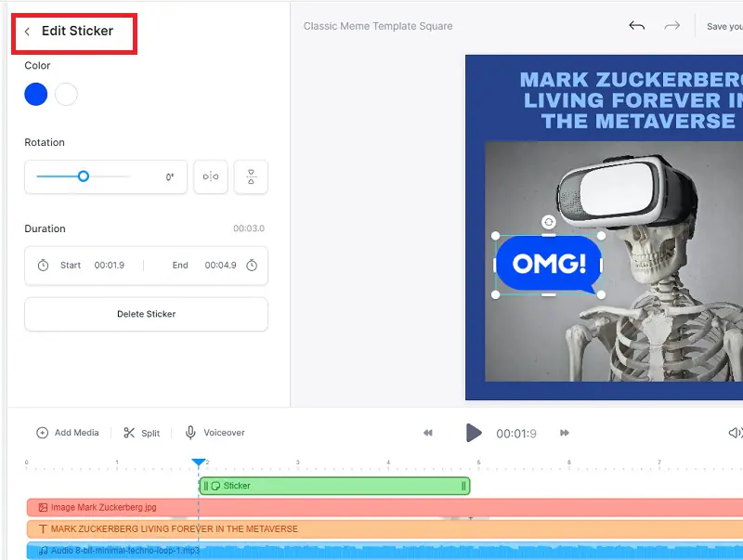Click the current time display 00:01:9
The image size is (743, 560).
coord(516,434)
